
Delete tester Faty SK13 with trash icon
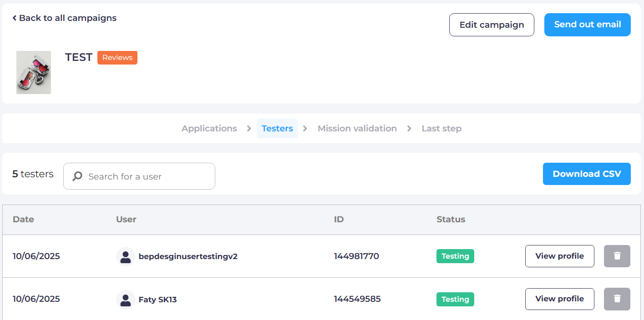(617, 299)
